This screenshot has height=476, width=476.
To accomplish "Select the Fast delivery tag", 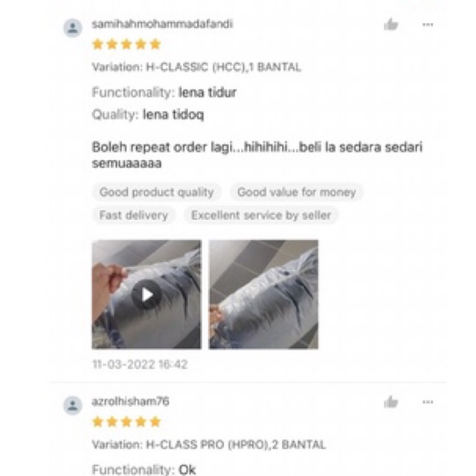I will (134, 215).
